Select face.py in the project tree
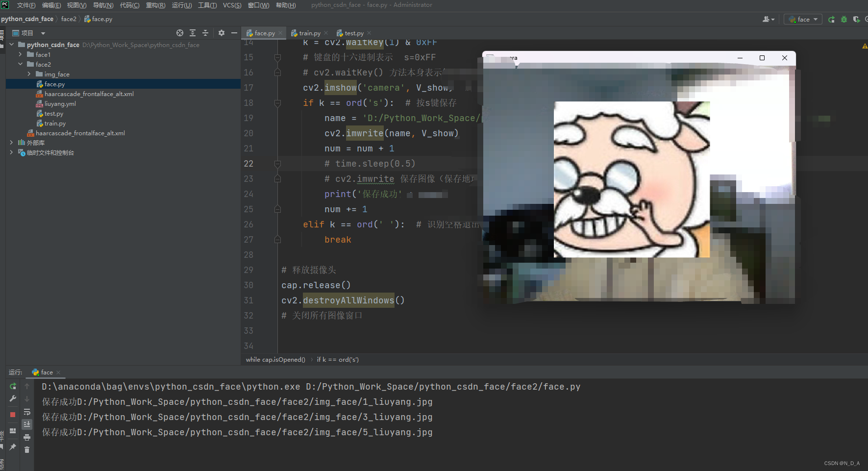 click(x=54, y=84)
